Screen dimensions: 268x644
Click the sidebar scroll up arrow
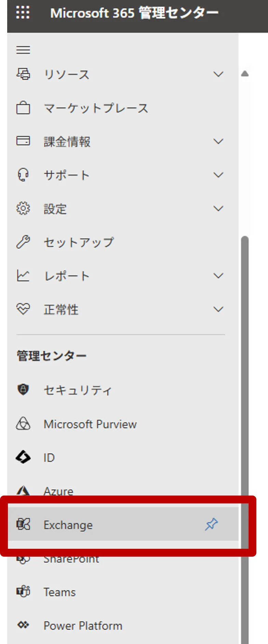(245, 74)
